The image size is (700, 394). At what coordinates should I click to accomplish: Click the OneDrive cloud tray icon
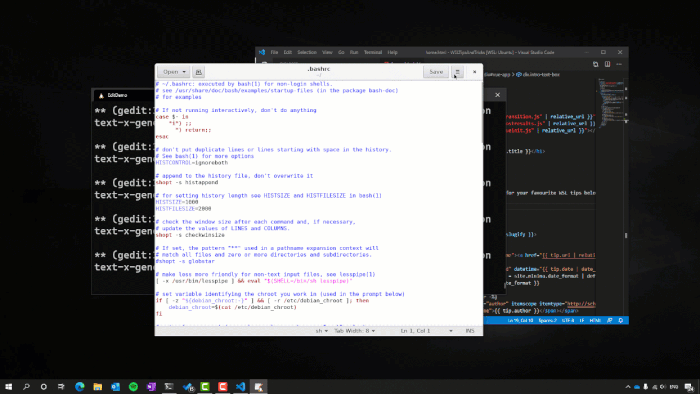tap(637, 387)
